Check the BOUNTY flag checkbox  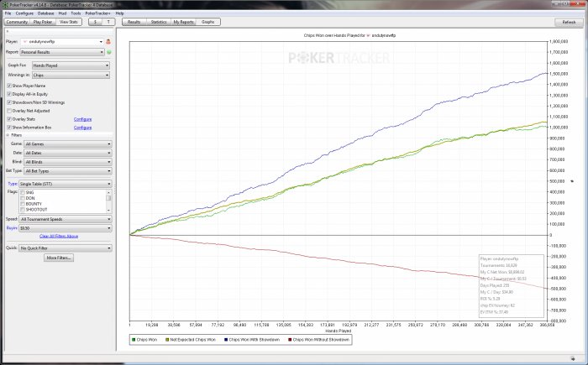[x=23, y=204]
